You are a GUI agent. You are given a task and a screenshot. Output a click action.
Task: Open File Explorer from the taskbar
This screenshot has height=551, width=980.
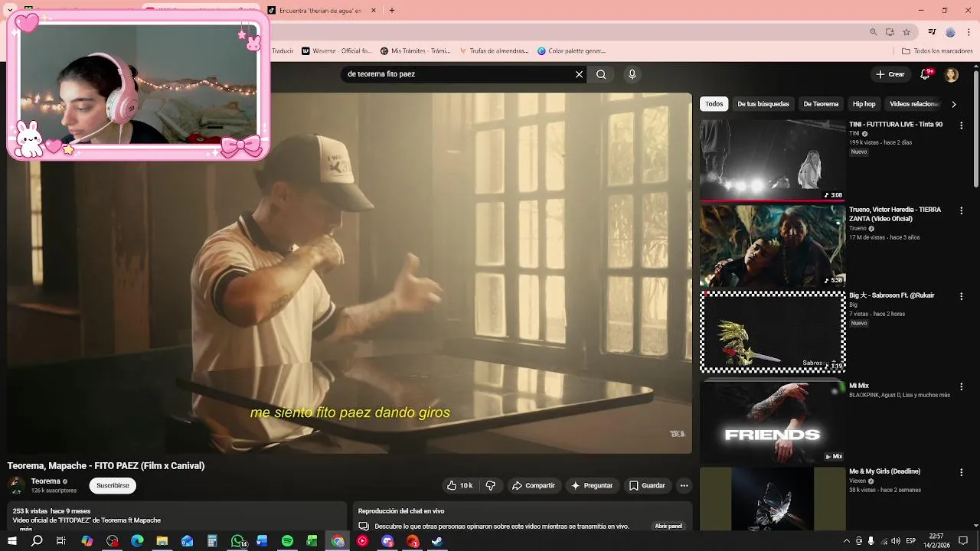162,541
